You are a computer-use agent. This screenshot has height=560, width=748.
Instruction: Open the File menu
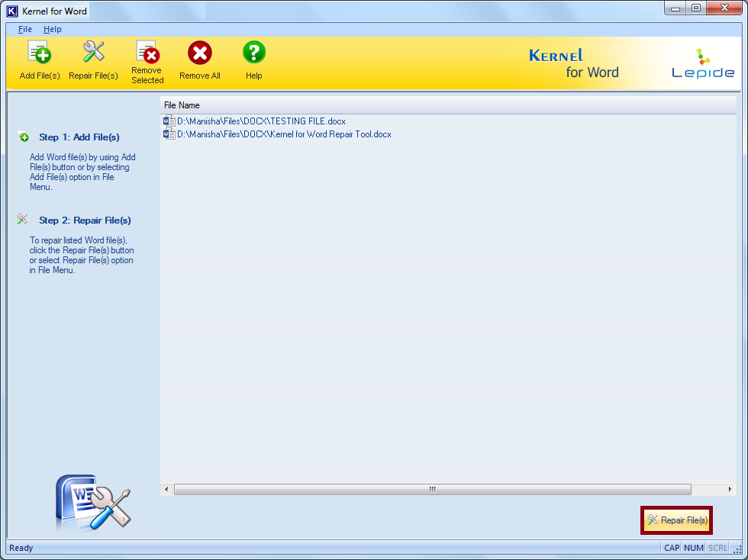(x=24, y=29)
